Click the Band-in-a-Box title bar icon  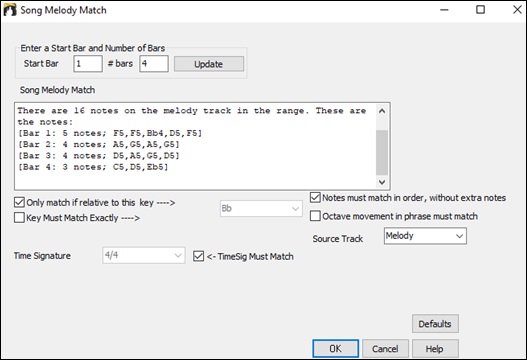10,10
